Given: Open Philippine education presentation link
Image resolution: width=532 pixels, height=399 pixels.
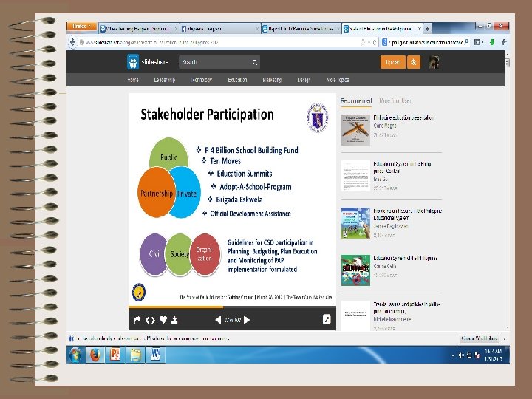Looking at the screenshot, I should click(x=403, y=117).
